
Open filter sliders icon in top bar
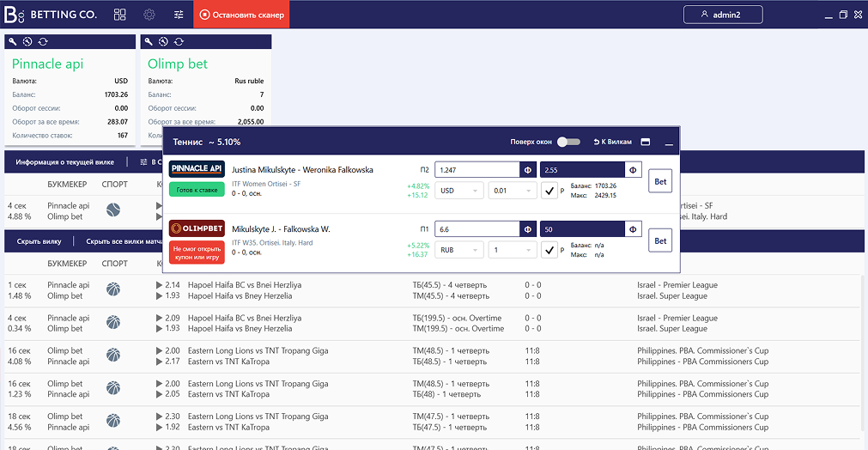coord(179,15)
